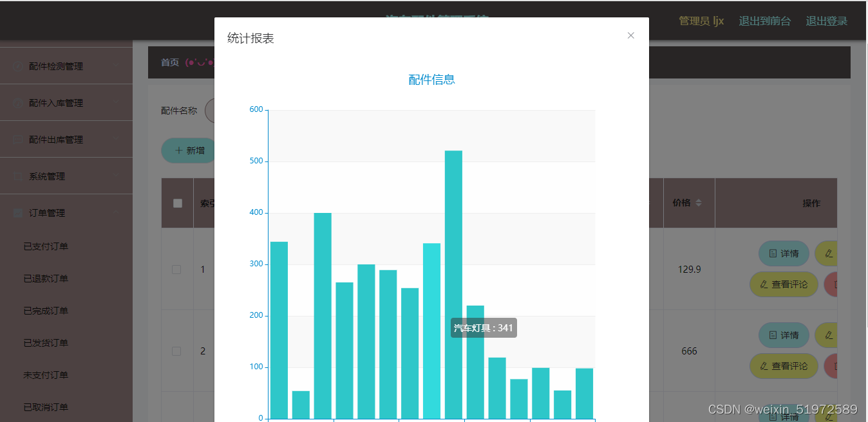The image size is (868, 422).
Task: Click the yellow pencil edit button in row 2
Action: [x=826, y=335]
